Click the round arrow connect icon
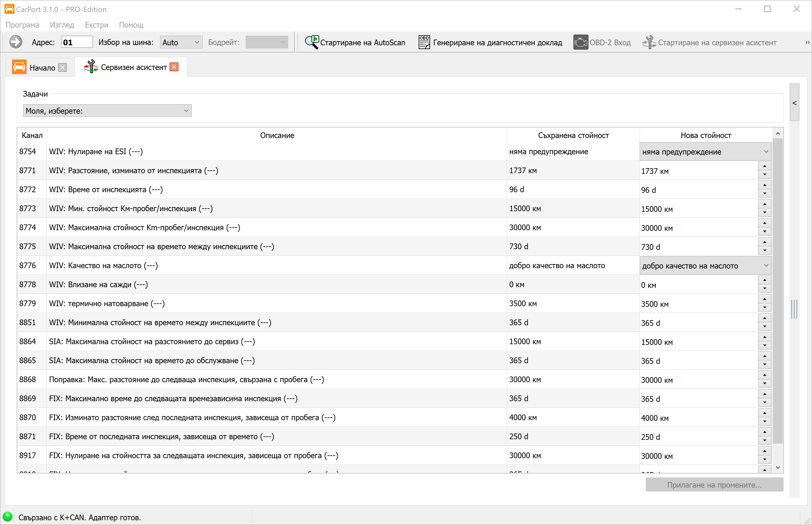The width and height of the screenshot is (812, 525). click(16, 42)
